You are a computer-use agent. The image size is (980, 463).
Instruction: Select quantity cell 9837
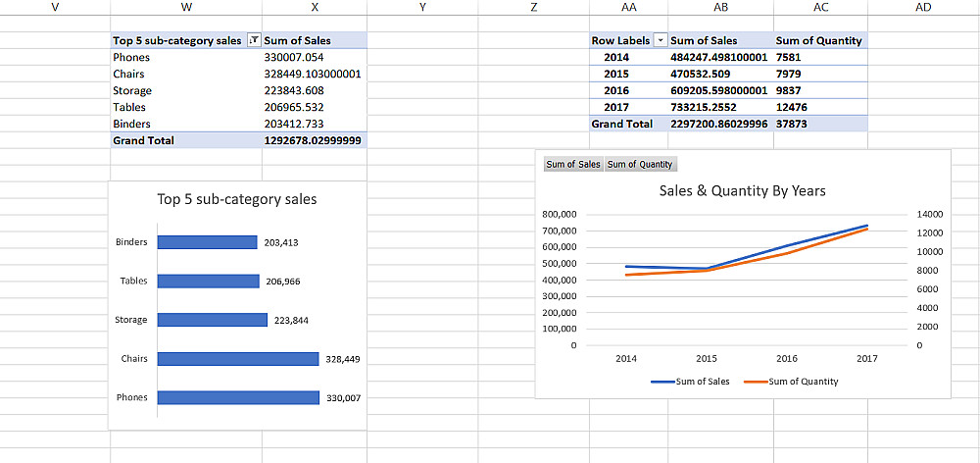tap(820, 90)
